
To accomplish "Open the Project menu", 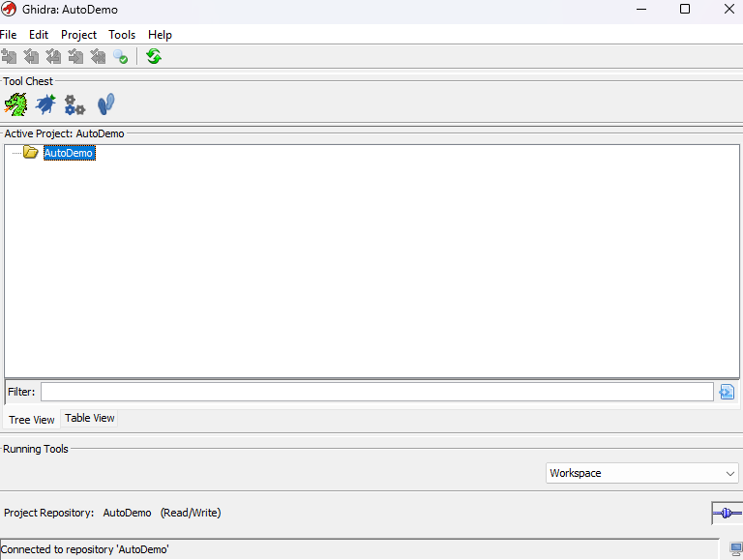I will tap(78, 35).
